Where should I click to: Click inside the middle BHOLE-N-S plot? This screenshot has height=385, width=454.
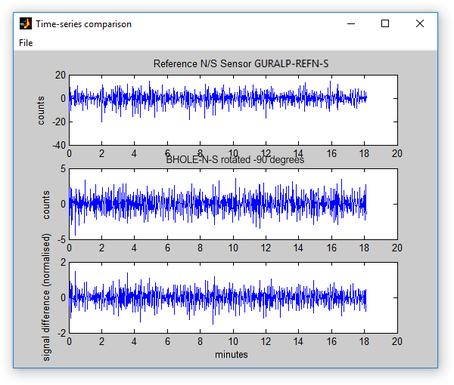233,204
